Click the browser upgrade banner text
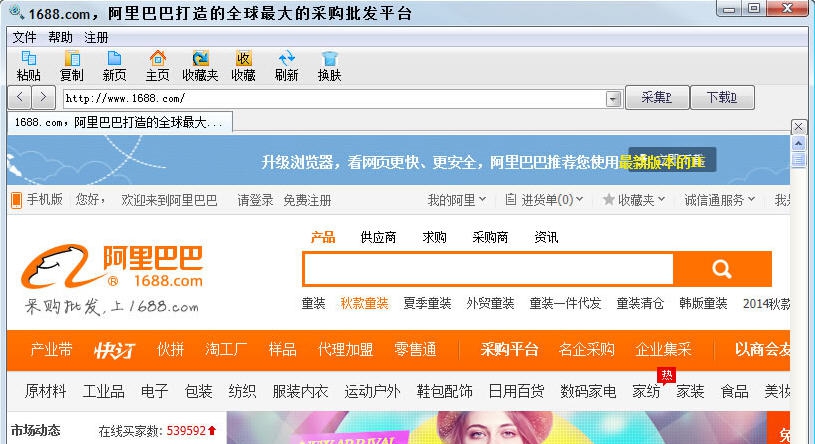This screenshot has height=444, width=815. tap(483, 162)
